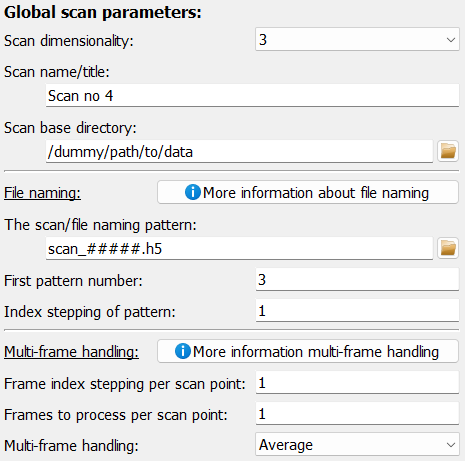Click the underlined File naming section label
This screenshot has width=465, height=461.
point(42,193)
